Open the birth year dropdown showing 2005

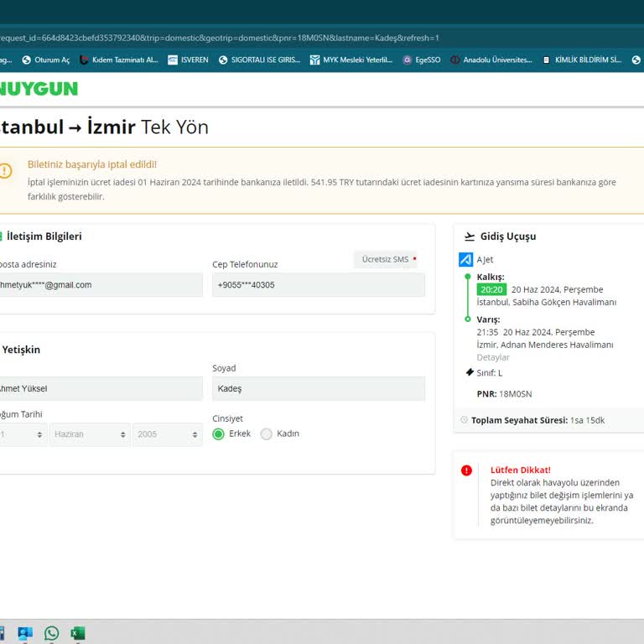[x=168, y=434]
